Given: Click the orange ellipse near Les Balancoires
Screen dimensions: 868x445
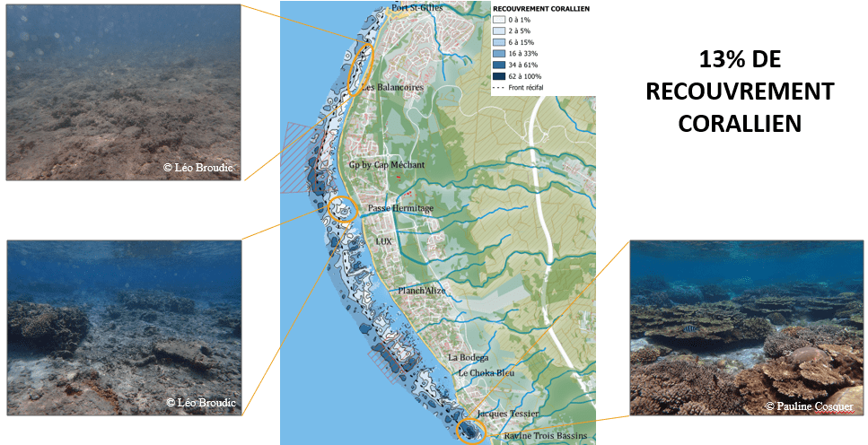Looking at the screenshot, I should click(362, 67).
